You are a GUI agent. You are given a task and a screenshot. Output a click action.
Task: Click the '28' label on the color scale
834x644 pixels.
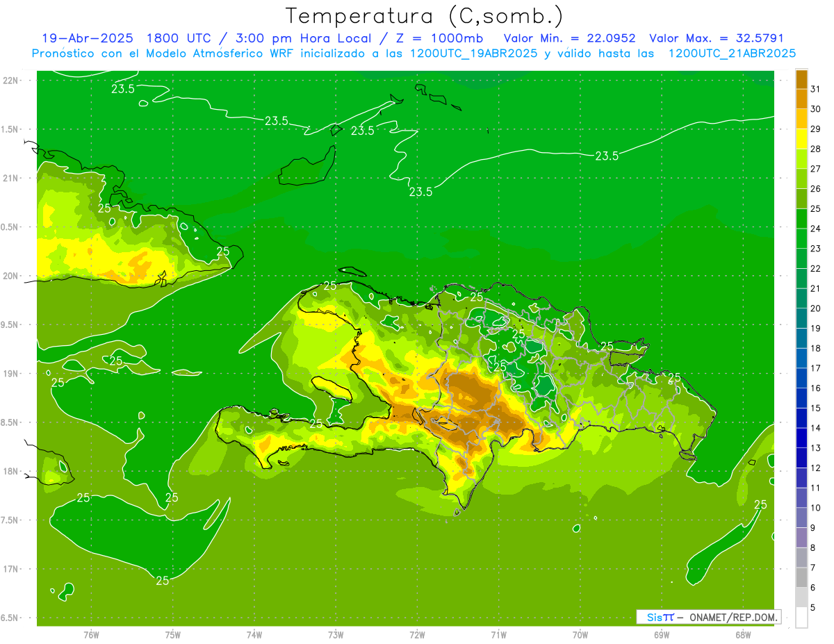point(815,149)
